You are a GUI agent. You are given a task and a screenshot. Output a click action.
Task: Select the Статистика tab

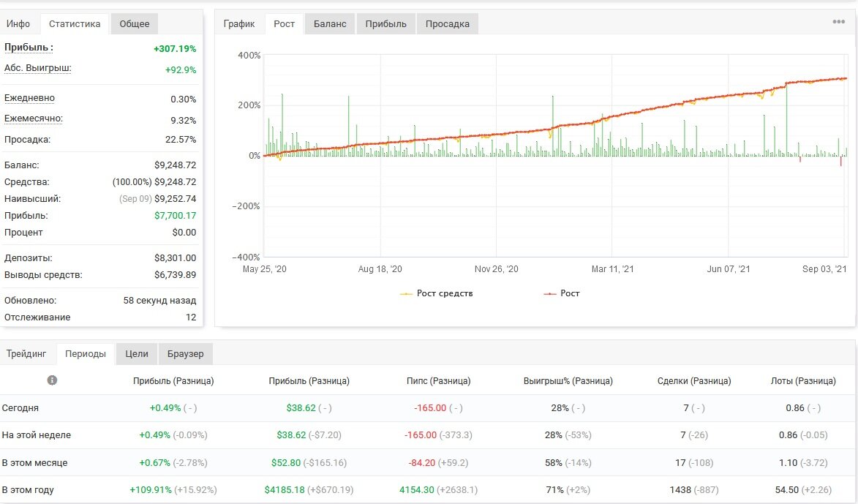pos(75,23)
